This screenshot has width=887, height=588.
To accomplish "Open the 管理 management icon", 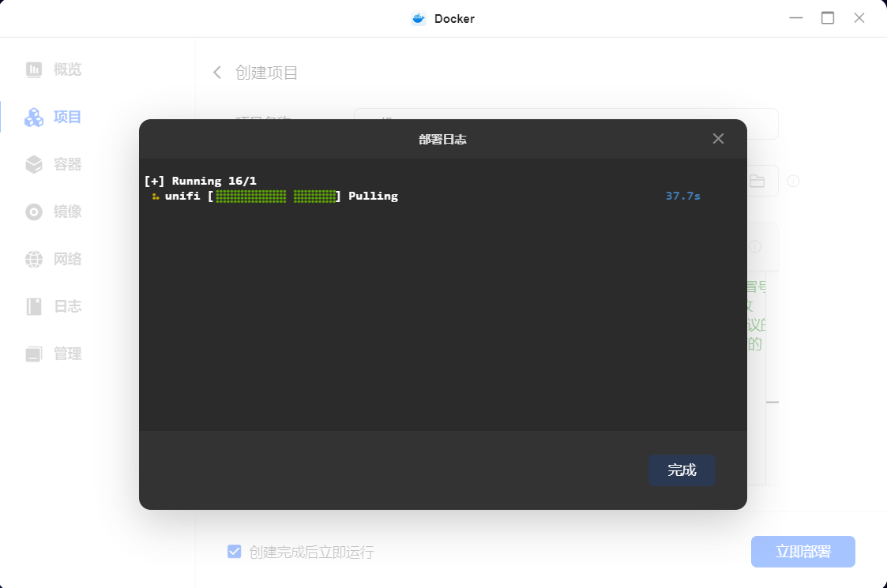I will click(34, 354).
